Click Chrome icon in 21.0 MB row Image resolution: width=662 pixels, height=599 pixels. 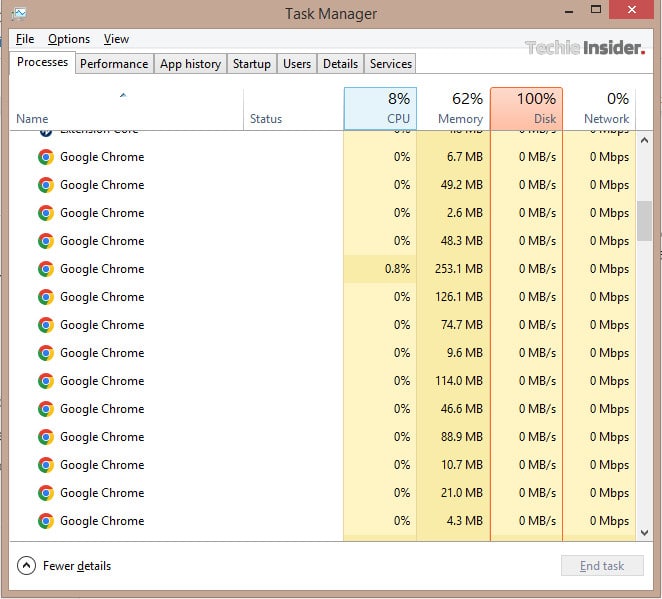click(x=45, y=493)
